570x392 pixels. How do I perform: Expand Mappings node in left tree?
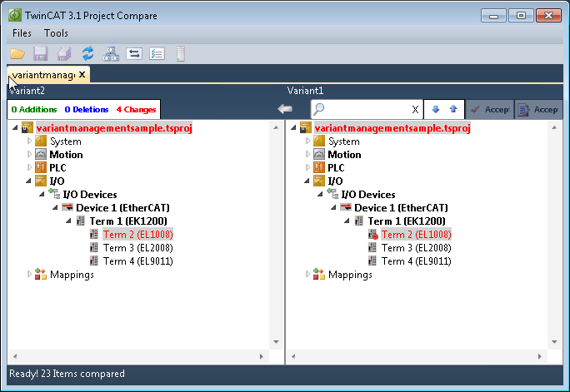(x=30, y=274)
